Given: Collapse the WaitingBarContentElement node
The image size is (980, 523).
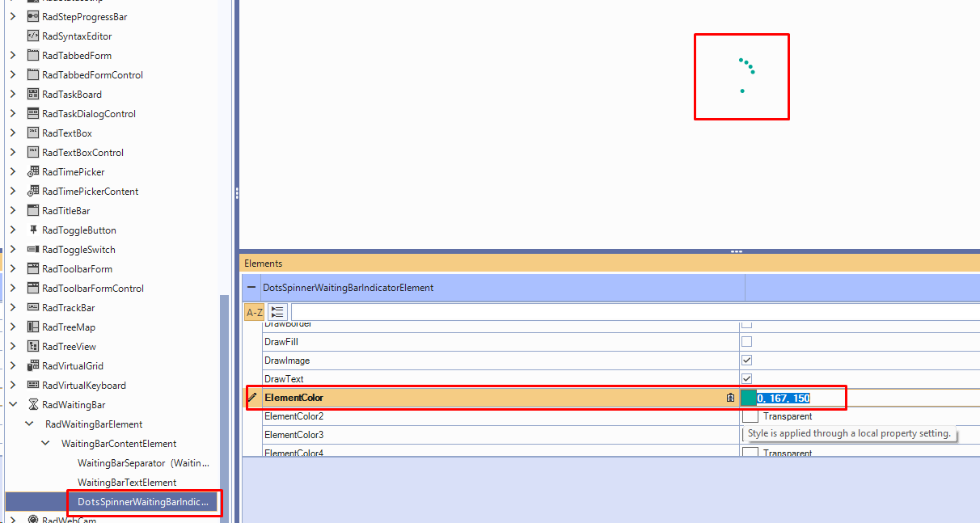Looking at the screenshot, I should [x=45, y=444].
